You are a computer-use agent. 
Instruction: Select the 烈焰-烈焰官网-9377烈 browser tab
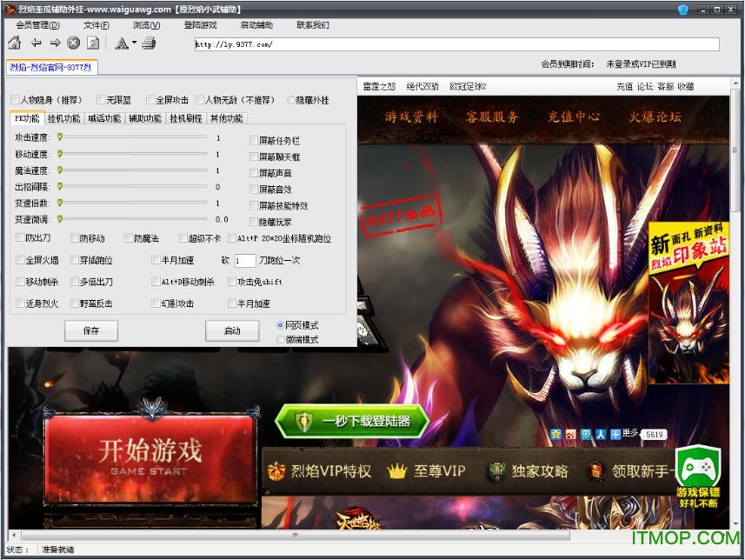[x=51, y=67]
